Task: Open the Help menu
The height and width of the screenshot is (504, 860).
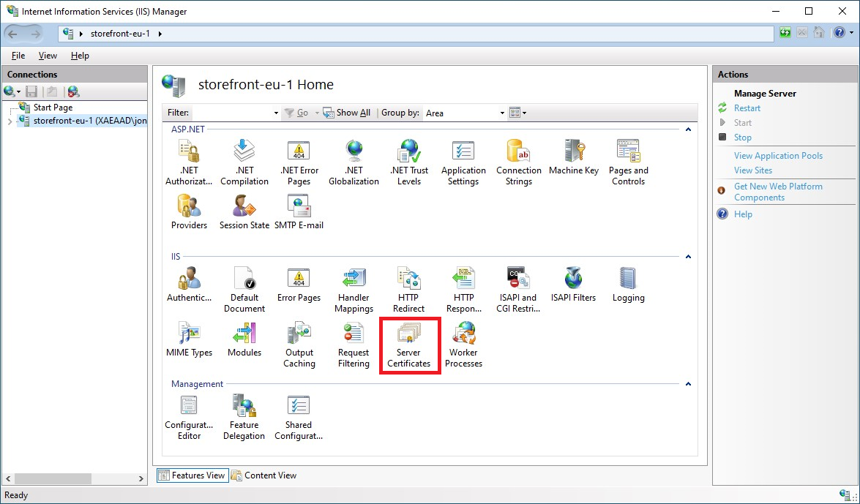Action: 80,56
